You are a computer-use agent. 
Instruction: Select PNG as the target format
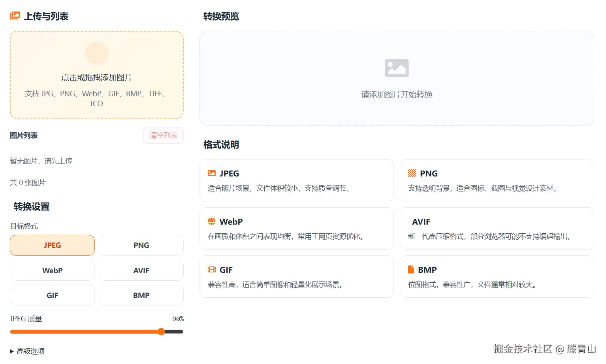141,245
